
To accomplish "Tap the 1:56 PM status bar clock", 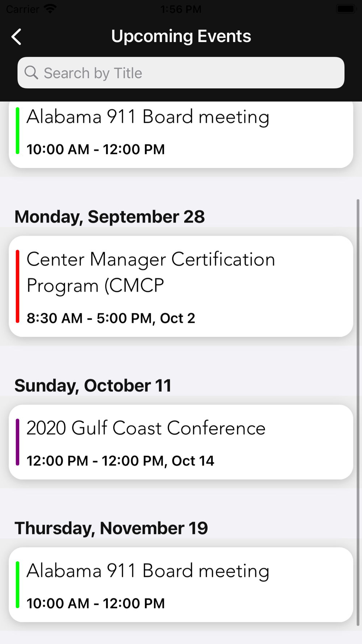I will [181, 9].
